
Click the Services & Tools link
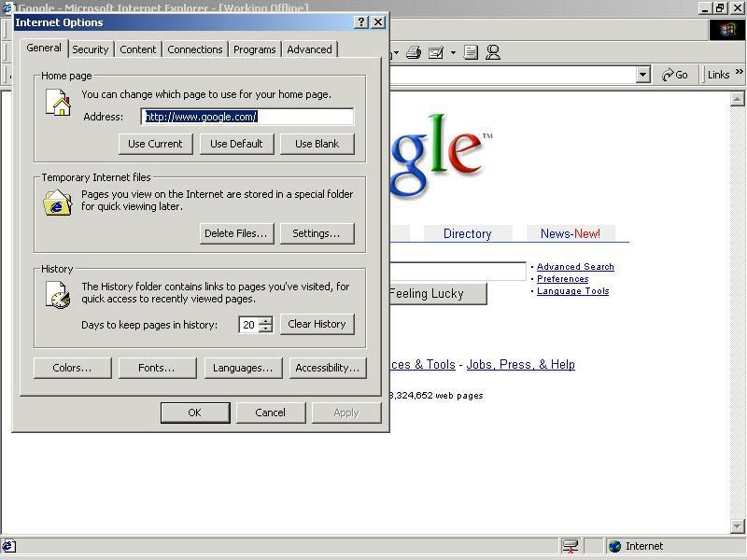point(423,364)
